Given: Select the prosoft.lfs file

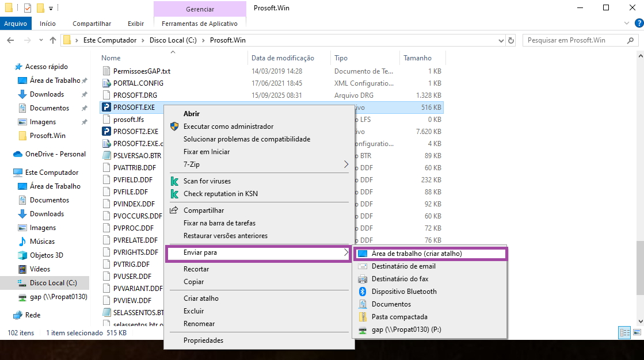Looking at the screenshot, I should pos(128,120).
